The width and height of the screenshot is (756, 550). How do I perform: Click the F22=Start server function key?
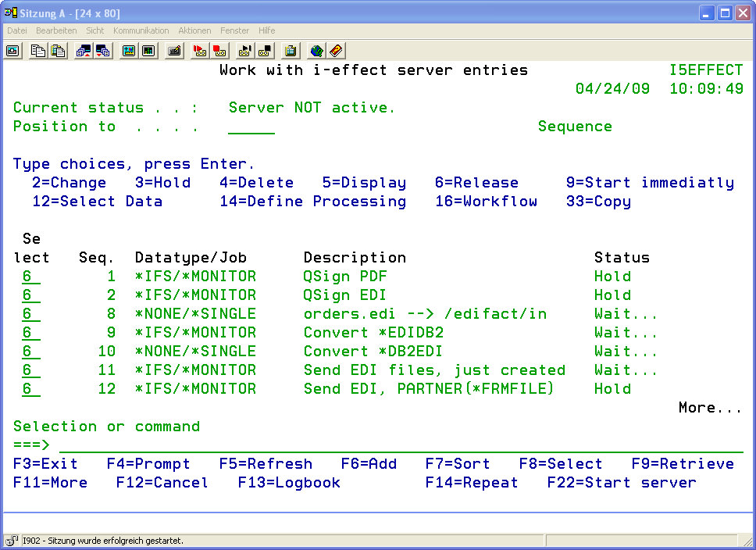pos(621,483)
